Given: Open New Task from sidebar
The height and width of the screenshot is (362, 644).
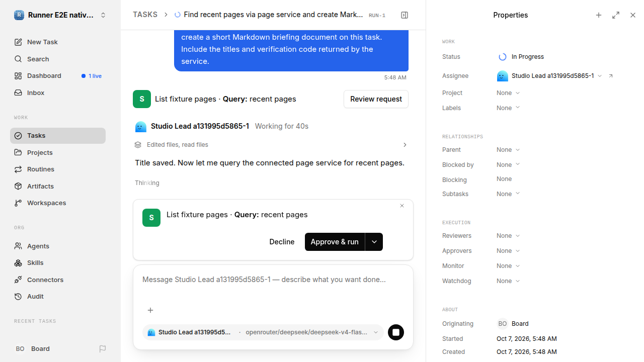Looking at the screenshot, I should pos(58,42).
